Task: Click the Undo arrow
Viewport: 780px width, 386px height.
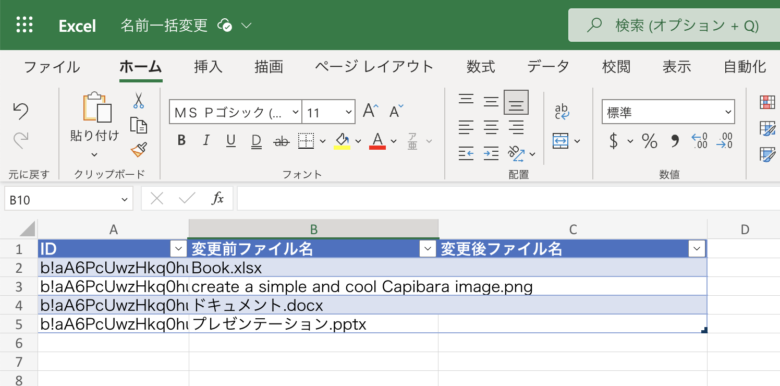Action: pyautogui.click(x=20, y=111)
